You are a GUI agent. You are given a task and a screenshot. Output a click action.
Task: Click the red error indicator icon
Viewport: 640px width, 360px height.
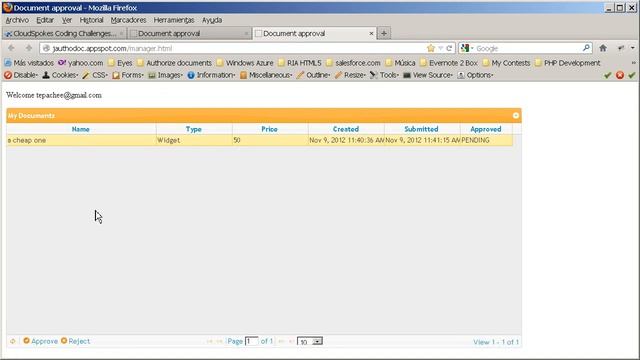620,75
